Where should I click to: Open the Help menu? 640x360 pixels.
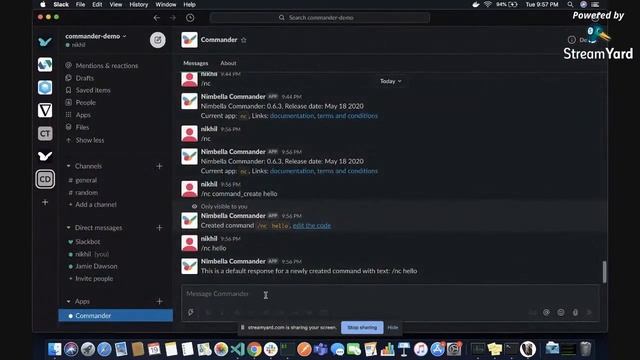point(189,4)
